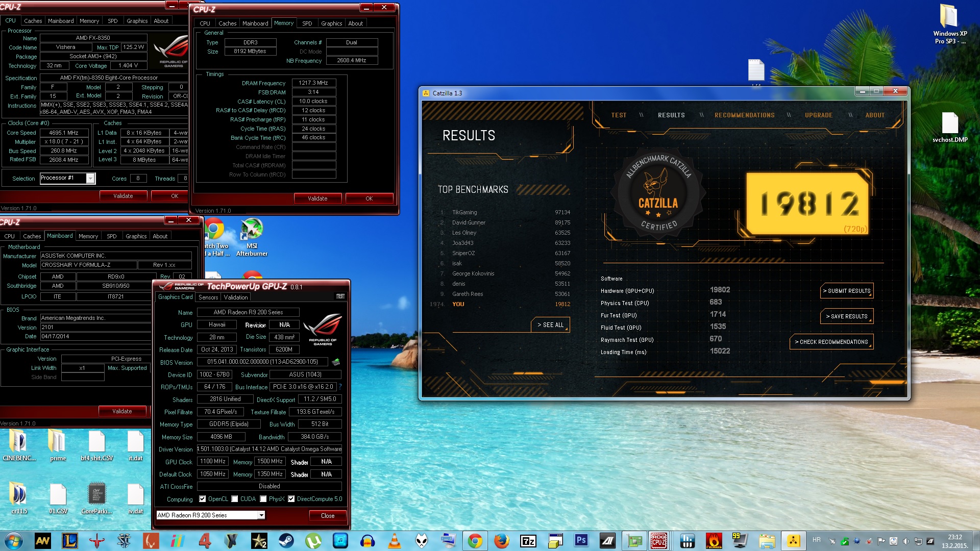The height and width of the screenshot is (551, 980).
Task: Select svchost.DMP file on the desktop
Action: (949, 128)
